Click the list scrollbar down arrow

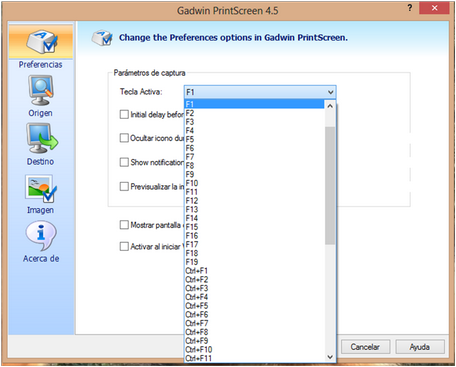[x=330, y=357]
